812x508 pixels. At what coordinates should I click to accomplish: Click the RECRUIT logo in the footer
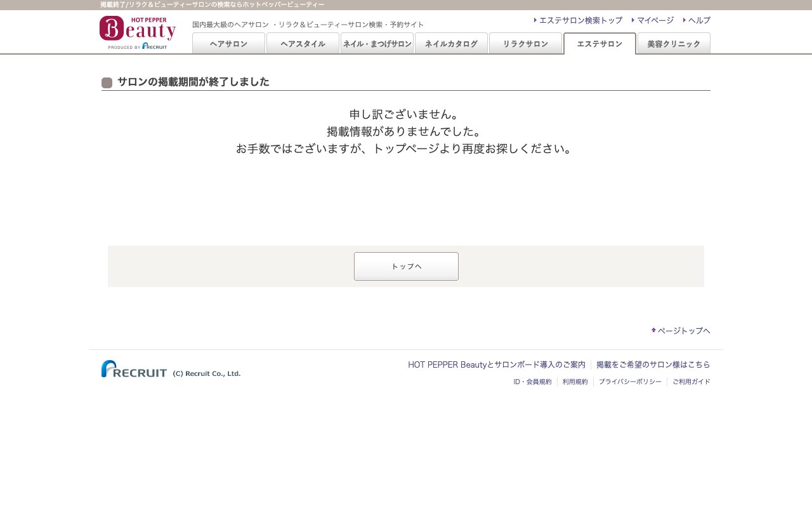tap(134, 368)
